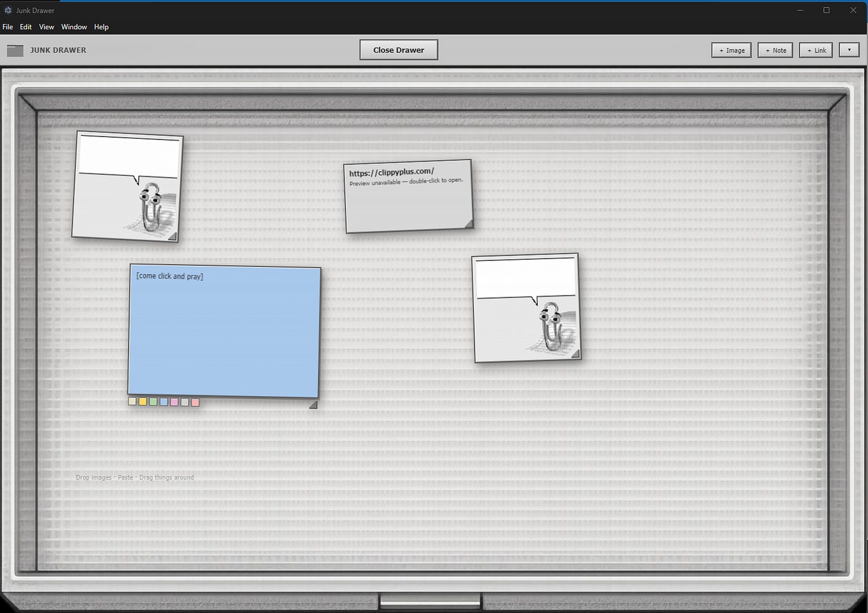Click the '[come click and pray]' note text
This screenshot has width=868, height=613.
pos(169,276)
